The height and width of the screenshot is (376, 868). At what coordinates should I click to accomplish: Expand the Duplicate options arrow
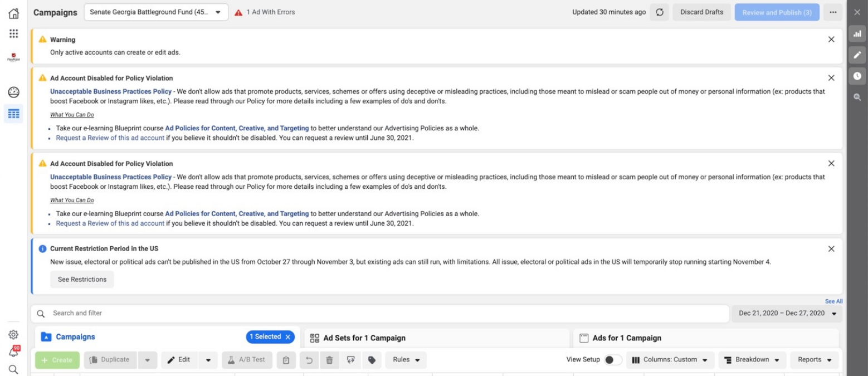click(148, 360)
